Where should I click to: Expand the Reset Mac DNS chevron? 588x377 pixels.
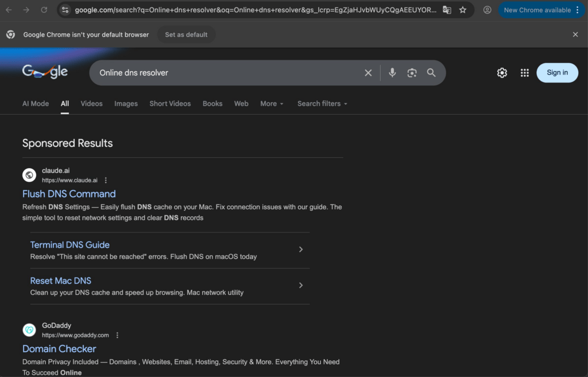[301, 285]
